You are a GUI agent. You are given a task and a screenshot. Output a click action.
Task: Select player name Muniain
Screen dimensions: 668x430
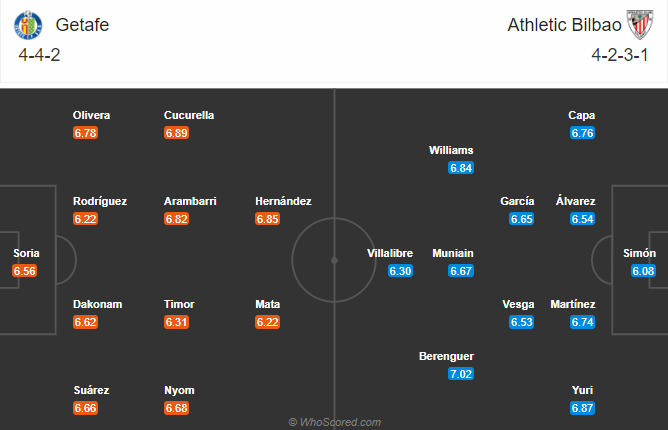point(453,254)
